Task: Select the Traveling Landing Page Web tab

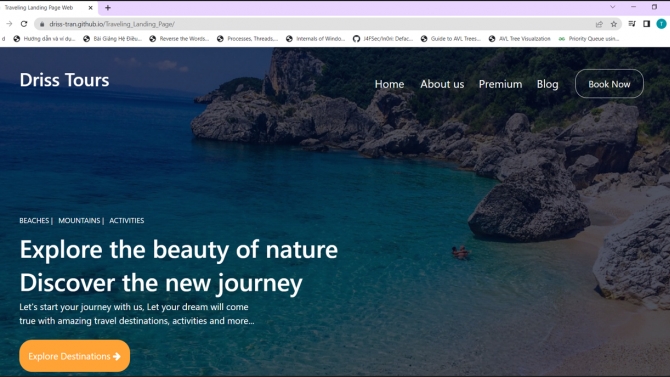Action: tap(48, 8)
